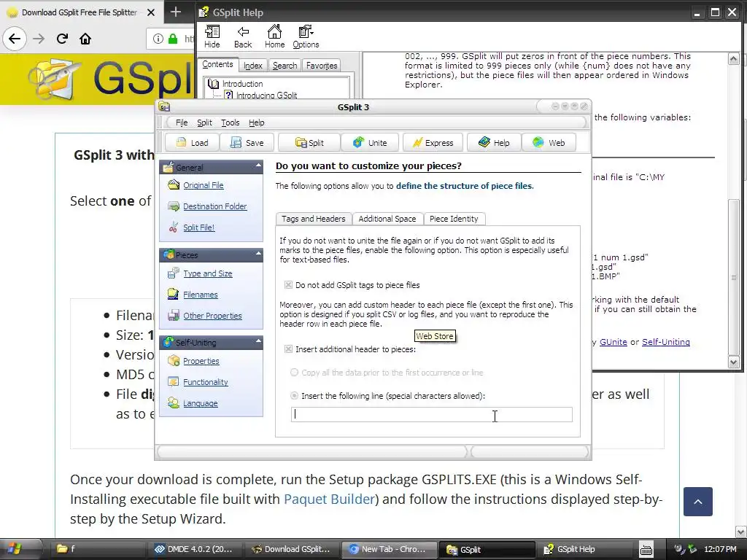Switch to the Contents tab in Help
Screen dimensions: 747x560
pyautogui.click(x=217, y=65)
